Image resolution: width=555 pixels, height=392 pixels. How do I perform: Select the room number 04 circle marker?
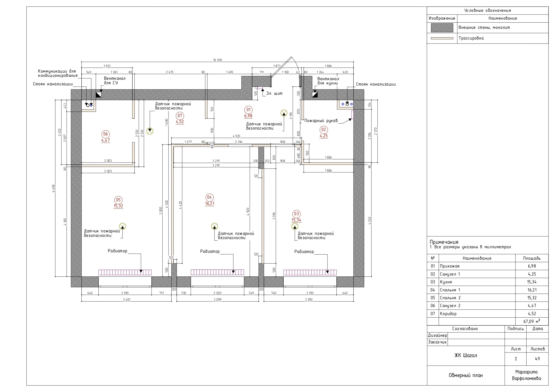click(x=210, y=197)
